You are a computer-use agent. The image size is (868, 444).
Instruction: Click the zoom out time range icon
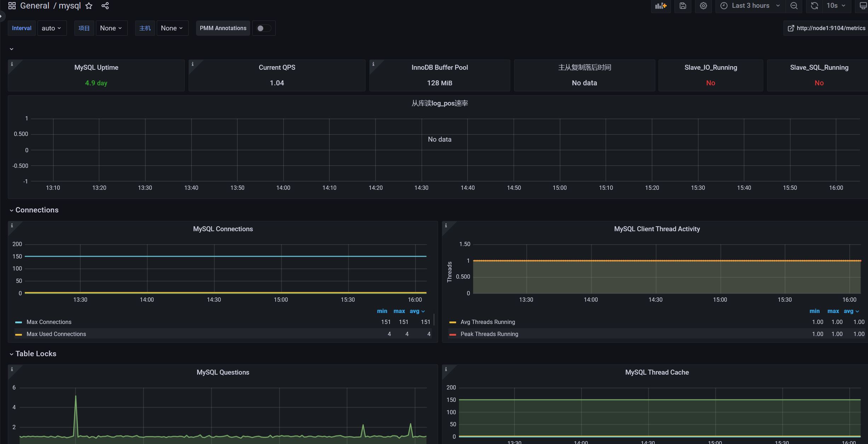pyautogui.click(x=794, y=6)
